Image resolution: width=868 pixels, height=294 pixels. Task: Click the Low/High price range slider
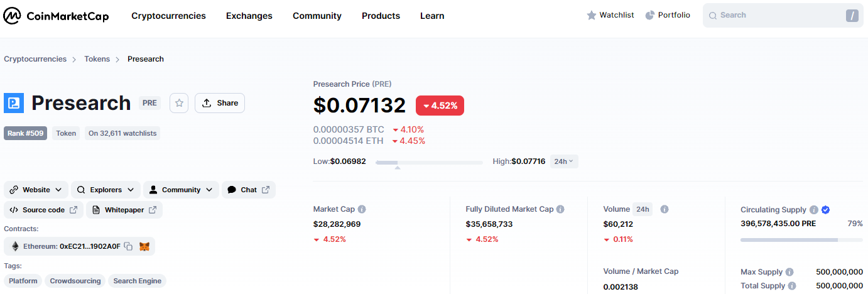429,162
